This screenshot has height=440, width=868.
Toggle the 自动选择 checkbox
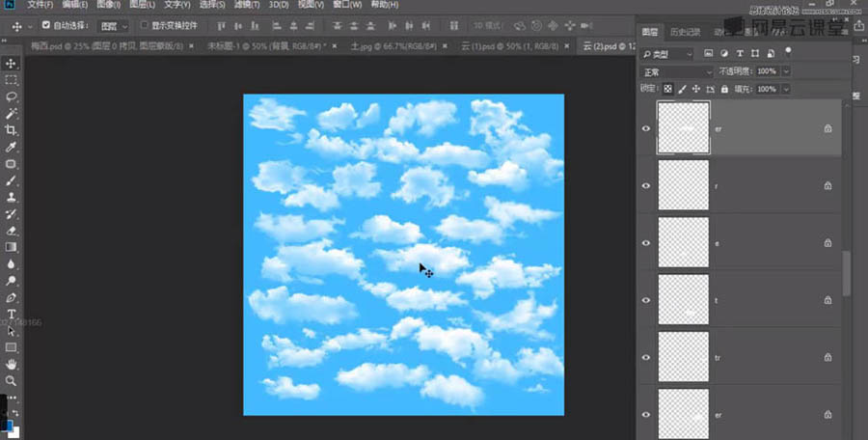(46, 25)
